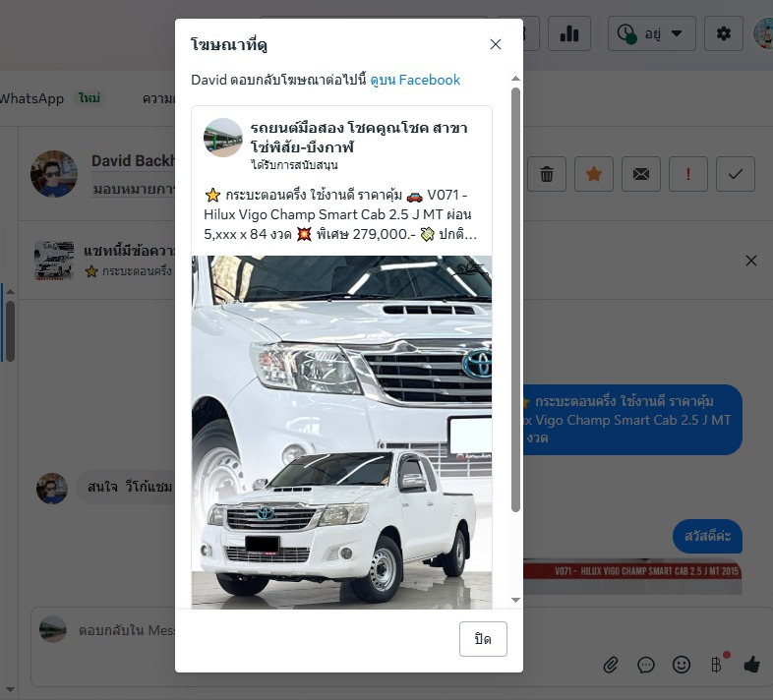Image resolution: width=773 pixels, height=700 pixels.
Task: Delete conversation with trash icon
Action: [547, 174]
